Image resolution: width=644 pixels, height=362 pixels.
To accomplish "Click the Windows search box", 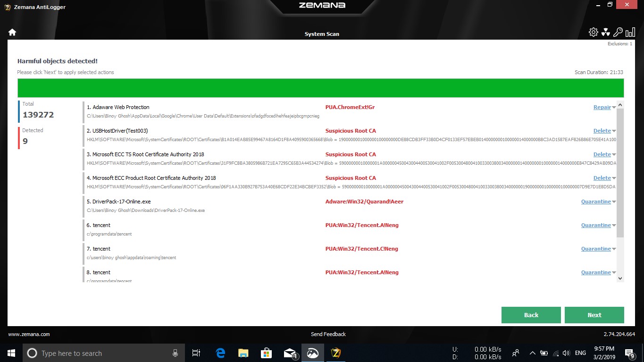I will (x=103, y=353).
